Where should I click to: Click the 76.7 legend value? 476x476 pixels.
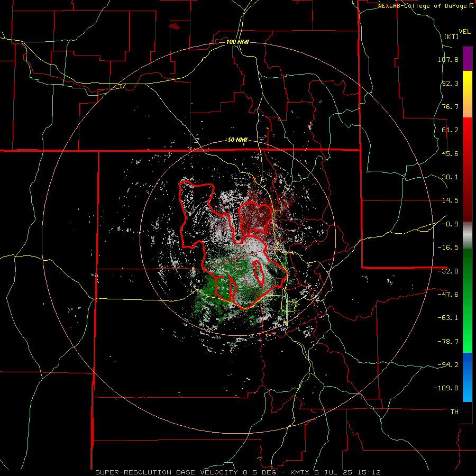(x=450, y=106)
